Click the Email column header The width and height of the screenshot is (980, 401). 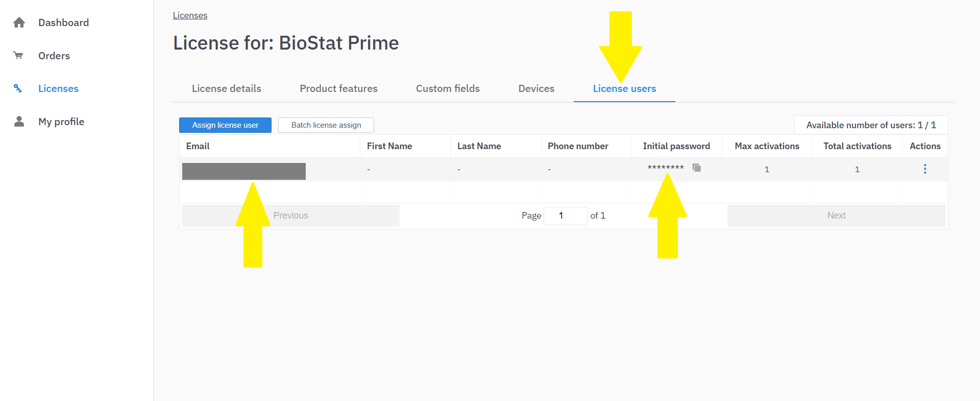coord(198,146)
